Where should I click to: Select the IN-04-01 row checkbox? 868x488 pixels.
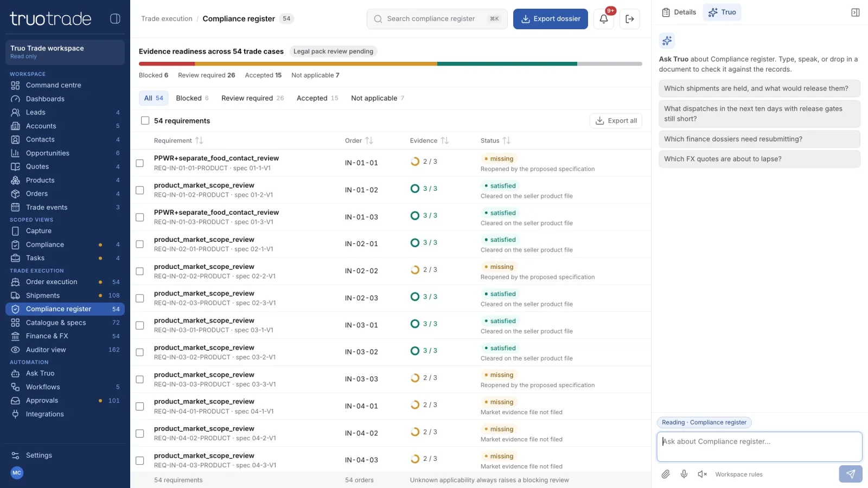click(x=140, y=407)
